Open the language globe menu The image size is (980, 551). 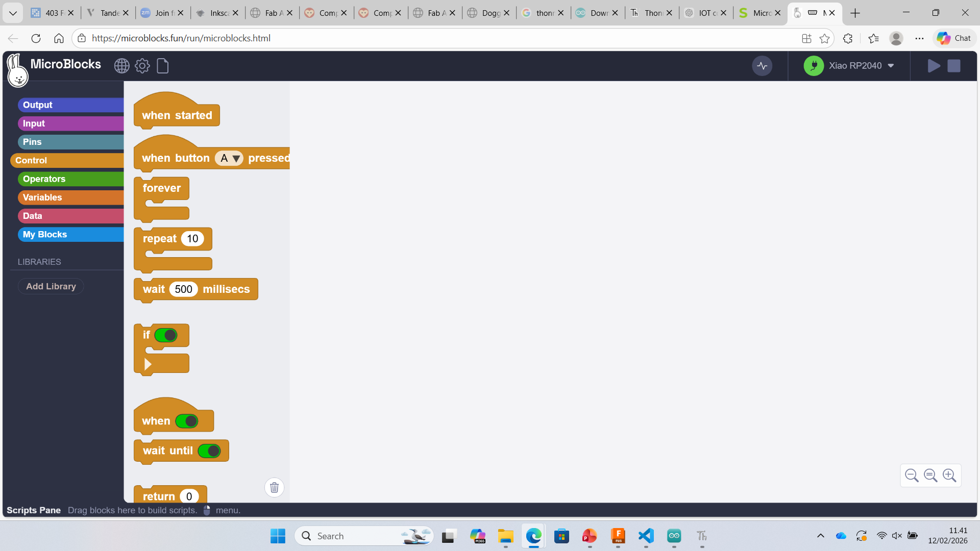[x=121, y=66]
